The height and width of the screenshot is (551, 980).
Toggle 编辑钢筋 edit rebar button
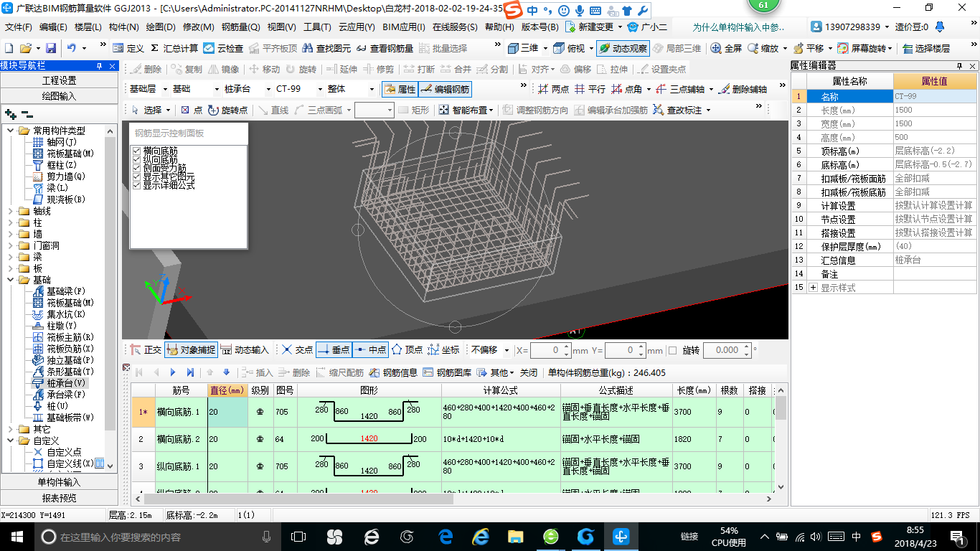(445, 90)
